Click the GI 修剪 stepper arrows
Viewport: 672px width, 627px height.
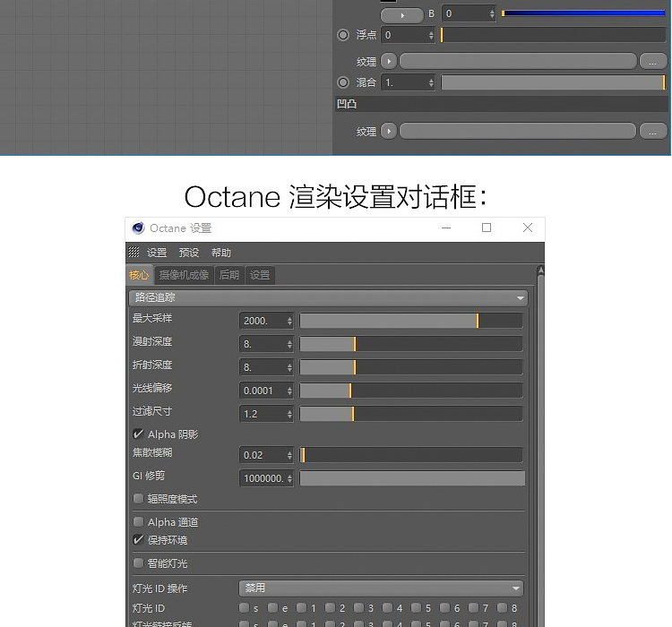tap(289, 478)
